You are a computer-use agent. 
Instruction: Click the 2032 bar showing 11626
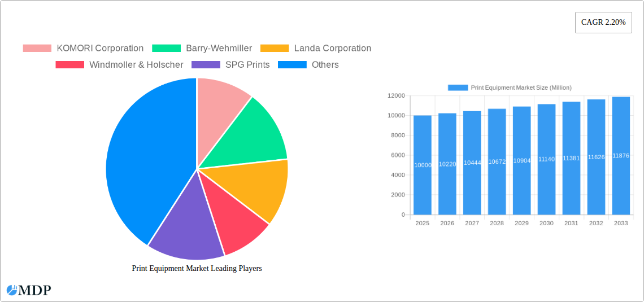pos(596,157)
